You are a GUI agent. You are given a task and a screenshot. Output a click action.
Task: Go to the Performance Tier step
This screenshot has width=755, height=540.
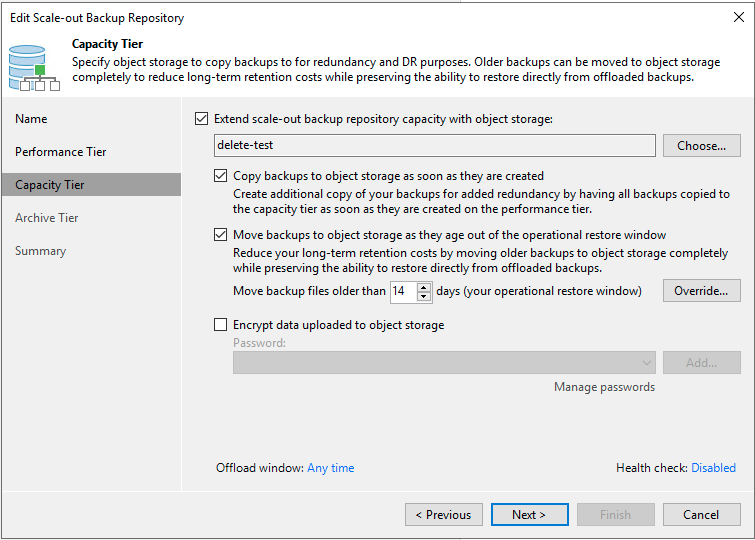61,152
